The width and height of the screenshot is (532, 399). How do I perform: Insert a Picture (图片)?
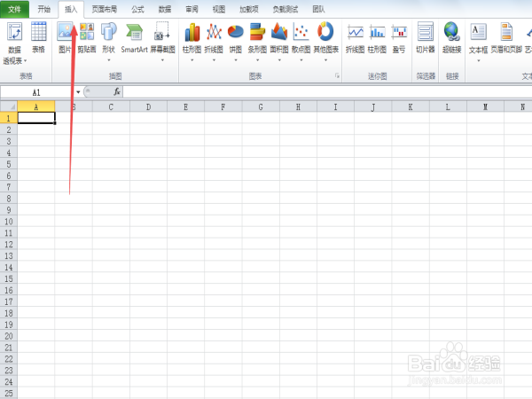click(x=65, y=37)
